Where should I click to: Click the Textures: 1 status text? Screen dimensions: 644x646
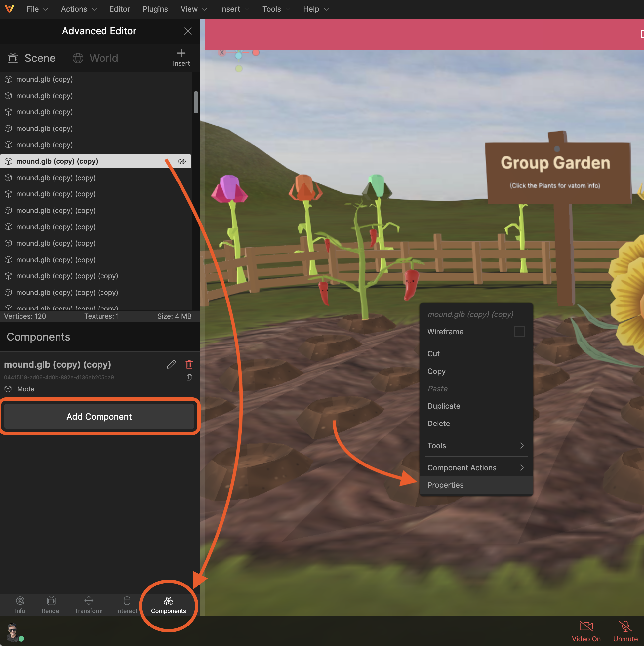pyautogui.click(x=101, y=316)
